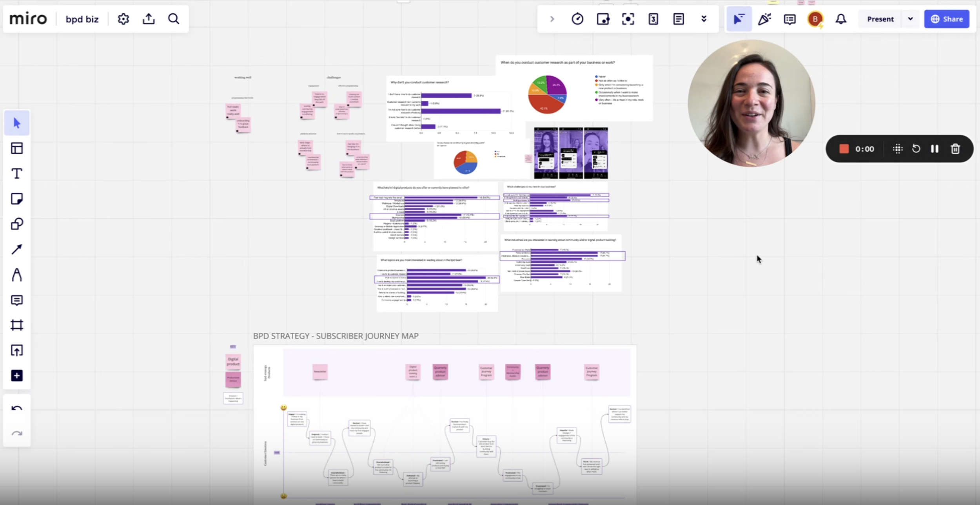This screenshot has height=505, width=980.
Task: Select the shapes tool
Action: 16,224
